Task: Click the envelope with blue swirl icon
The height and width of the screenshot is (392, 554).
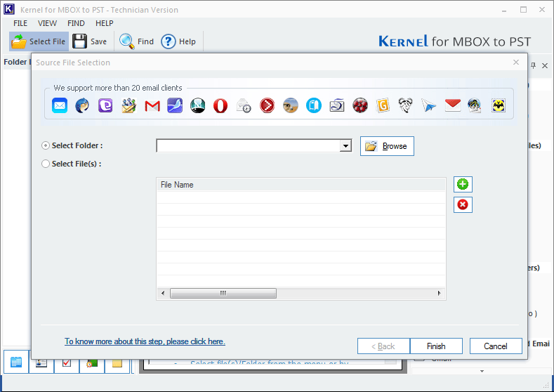Action: pos(337,105)
